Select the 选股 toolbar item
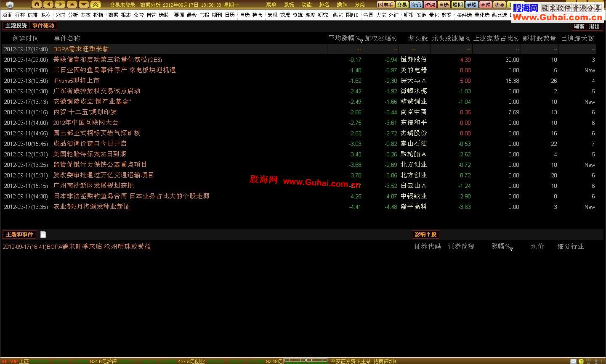This screenshot has height=364, width=606. [164, 15]
